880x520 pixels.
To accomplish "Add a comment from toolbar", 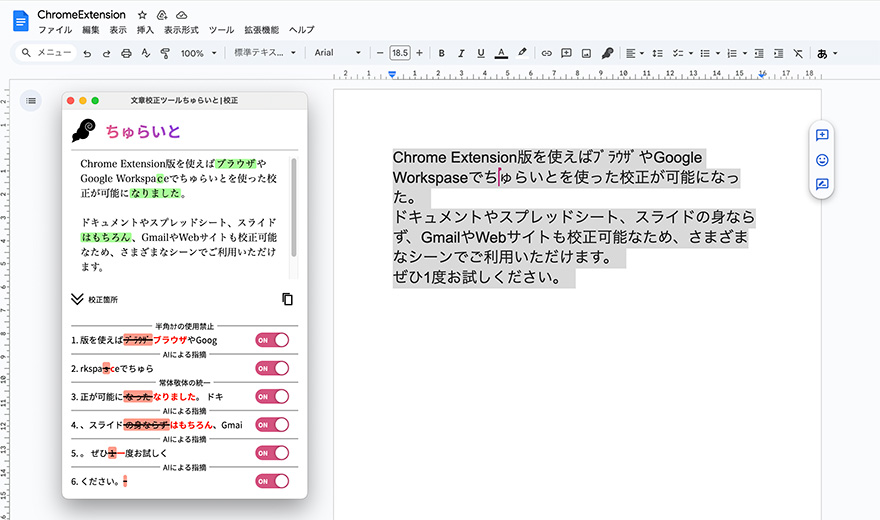I will (566, 53).
